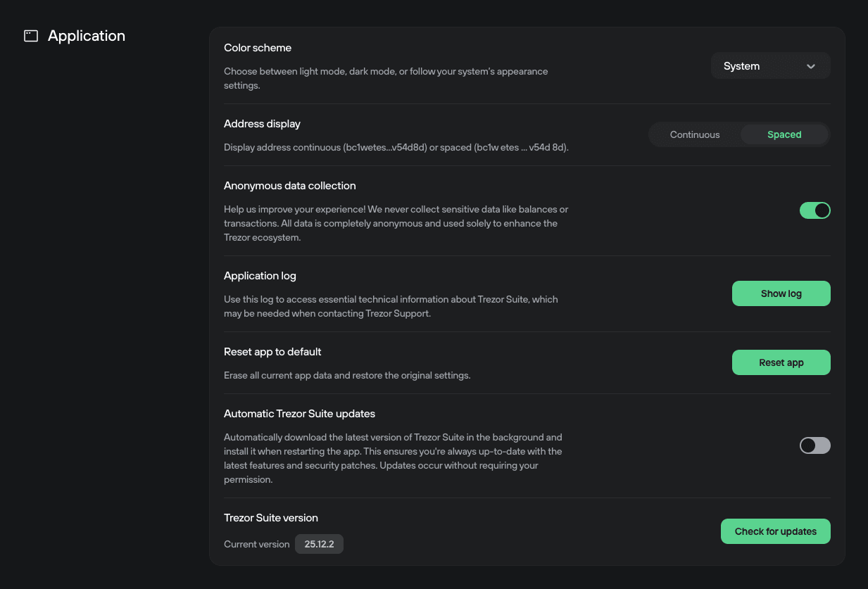Click System in the color scheme selector
The height and width of the screenshot is (589, 868).
click(x=741, y=65)
